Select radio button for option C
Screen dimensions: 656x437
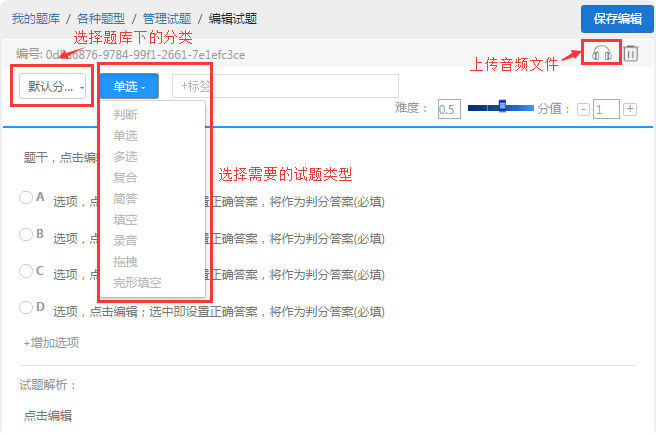[x=26, y=271]
